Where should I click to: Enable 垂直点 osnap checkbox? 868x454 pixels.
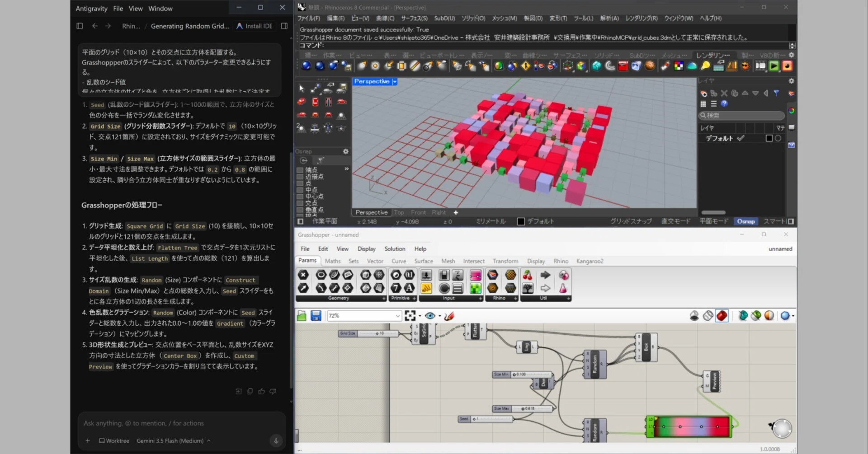pos(300,210)
